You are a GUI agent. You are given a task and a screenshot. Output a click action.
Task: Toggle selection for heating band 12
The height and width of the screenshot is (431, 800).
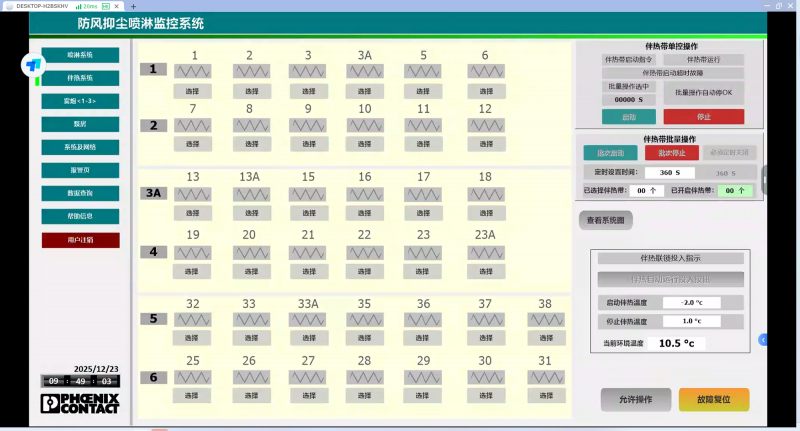[x=486, y=144]
